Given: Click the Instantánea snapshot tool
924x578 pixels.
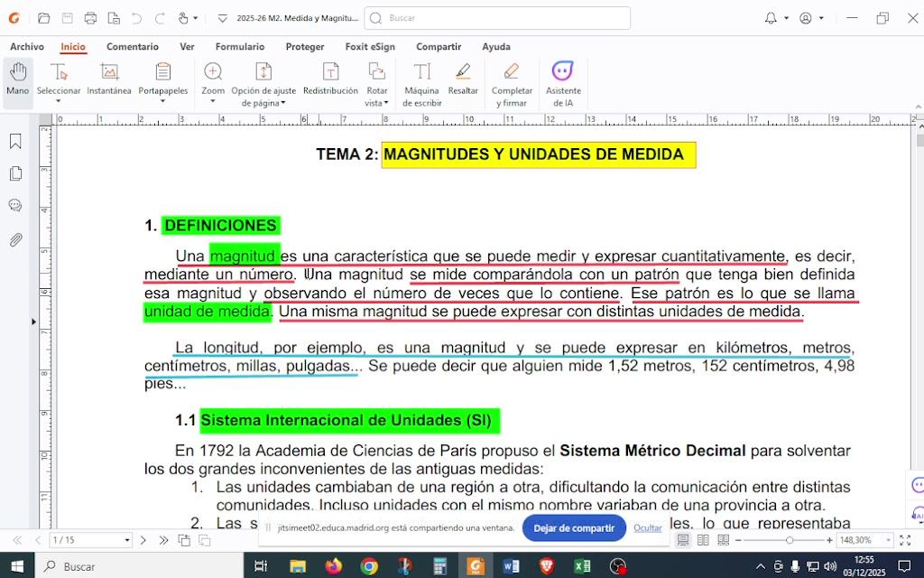Looking at the screenshot, I should coord(108,79).
